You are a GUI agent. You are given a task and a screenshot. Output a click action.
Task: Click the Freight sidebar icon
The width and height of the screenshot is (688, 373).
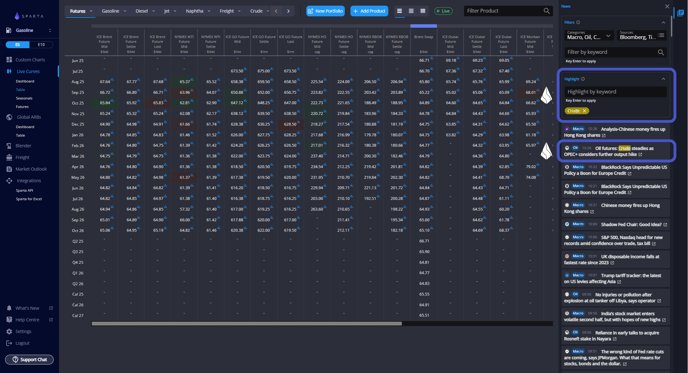click(9, 157)
